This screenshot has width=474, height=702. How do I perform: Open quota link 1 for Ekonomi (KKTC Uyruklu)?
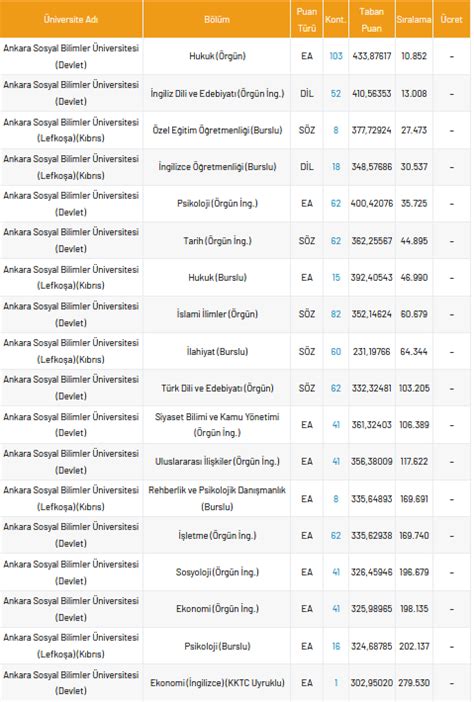(x=336, y=683)
